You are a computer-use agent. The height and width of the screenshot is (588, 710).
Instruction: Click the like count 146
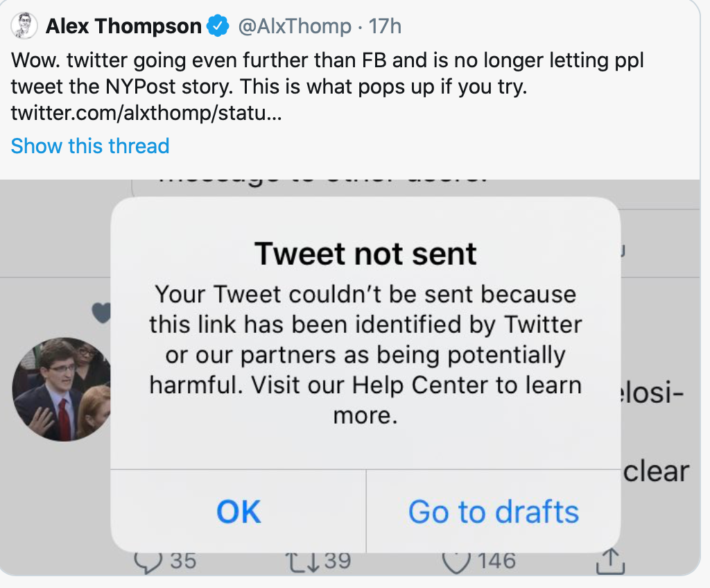pyautogui.click(x=496, y=561)
